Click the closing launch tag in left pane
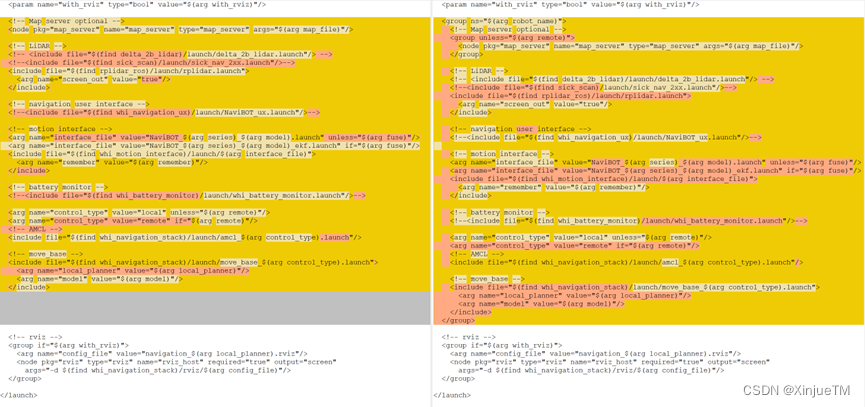Image resolution: width=865 pixels, height=407 pixels. (19, 395)
